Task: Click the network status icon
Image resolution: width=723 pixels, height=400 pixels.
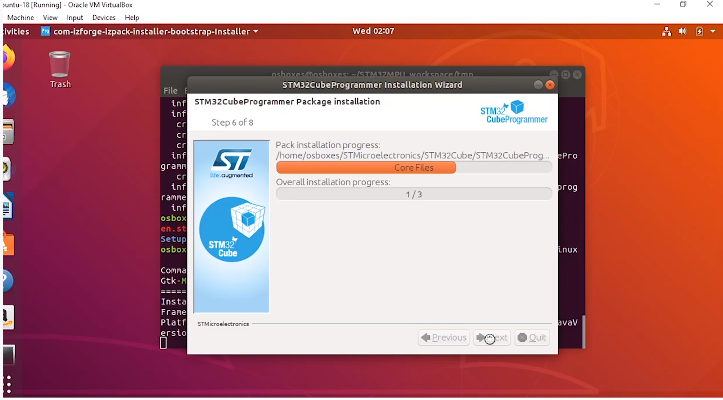Action: (x=666, y=31)
